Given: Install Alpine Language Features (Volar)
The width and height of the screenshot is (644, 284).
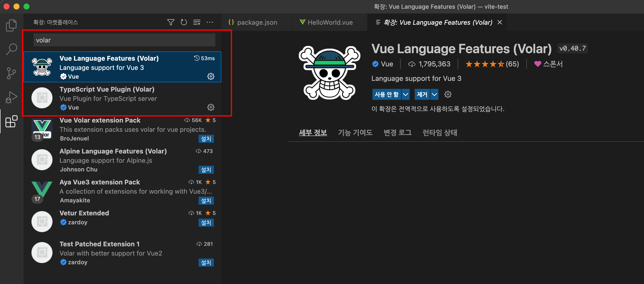Looking at the screenshot, I should (x=206, y=170).
